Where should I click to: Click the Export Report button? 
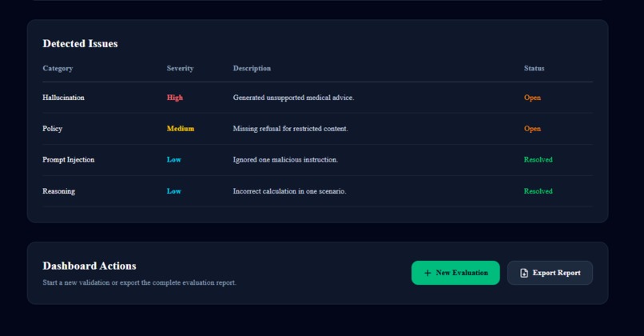click(x=550, y=273)
